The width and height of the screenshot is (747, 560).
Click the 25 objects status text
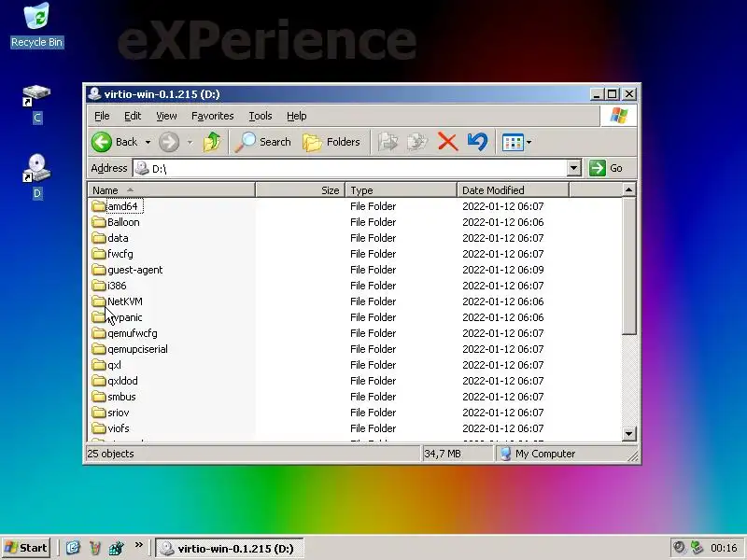click(x=110, y=454)
